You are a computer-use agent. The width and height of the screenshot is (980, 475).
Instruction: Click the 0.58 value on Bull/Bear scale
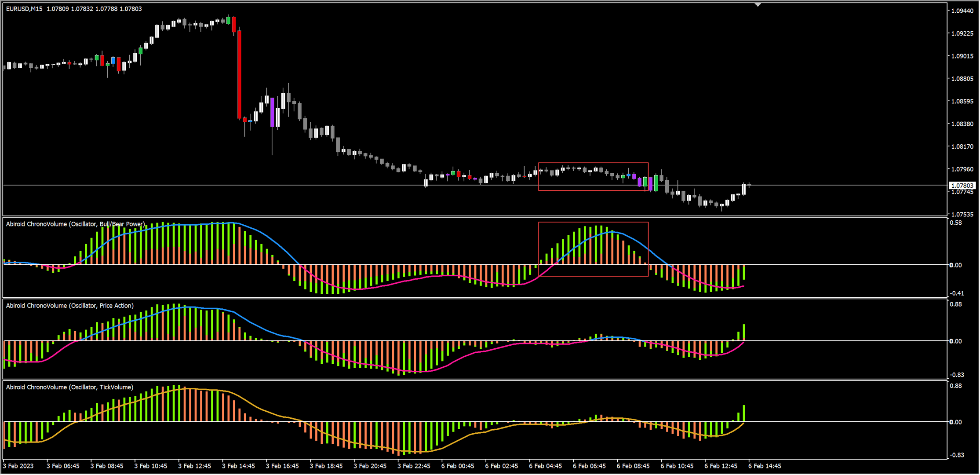pyautogui.click(x=956, y=223)
